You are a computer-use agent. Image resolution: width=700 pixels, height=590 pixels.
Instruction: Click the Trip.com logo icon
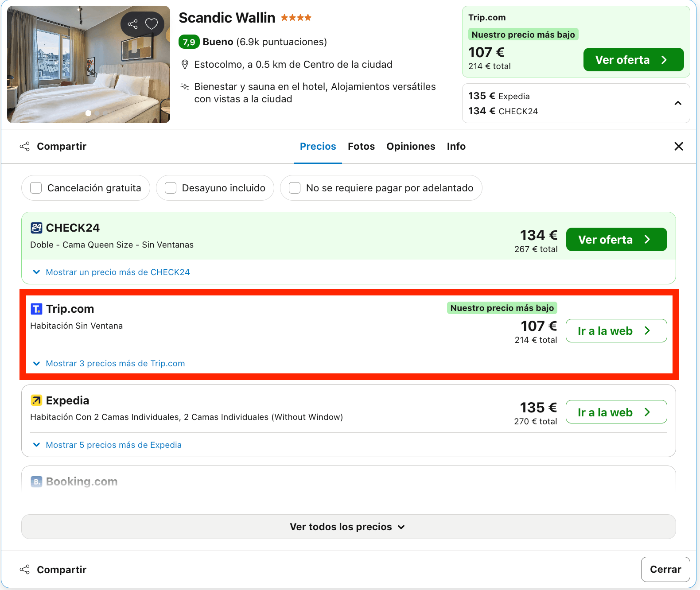(x=36, y=309)
